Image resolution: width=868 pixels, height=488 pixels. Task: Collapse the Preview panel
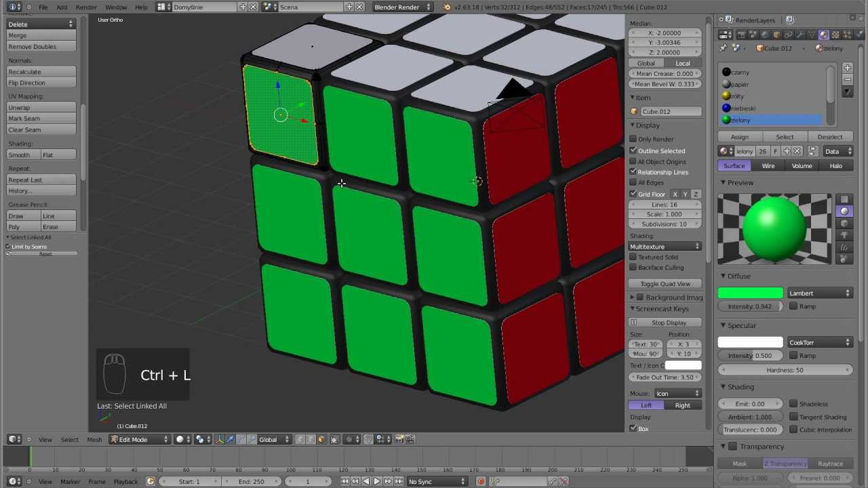[x=723, y=182]
